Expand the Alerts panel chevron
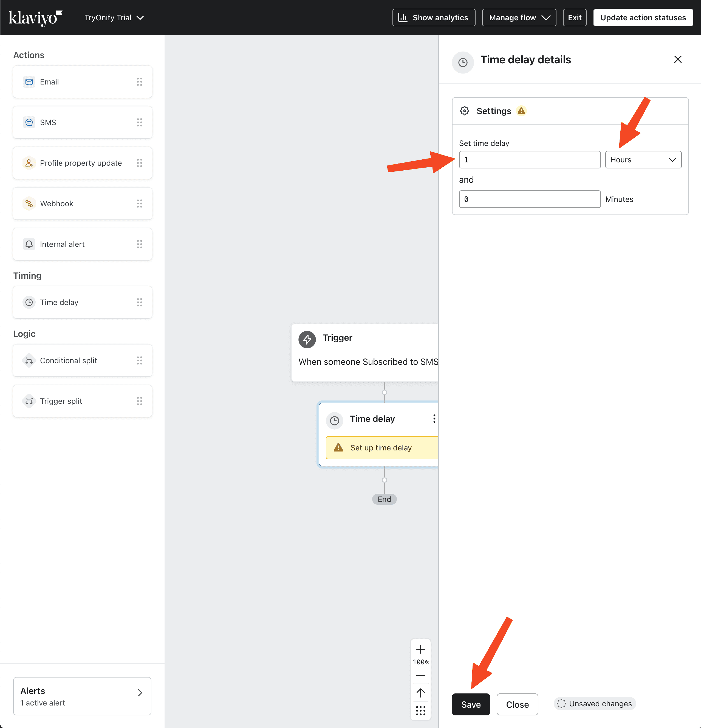Image resolution: width=701 pixels, height=728 pixels. (140, 693)
